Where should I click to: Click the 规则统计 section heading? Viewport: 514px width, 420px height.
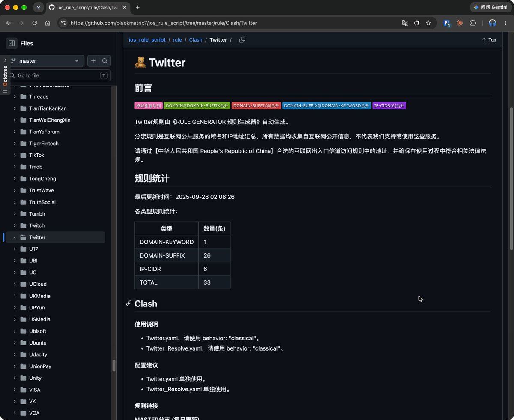pyautogui.click(x=152, y=178)
